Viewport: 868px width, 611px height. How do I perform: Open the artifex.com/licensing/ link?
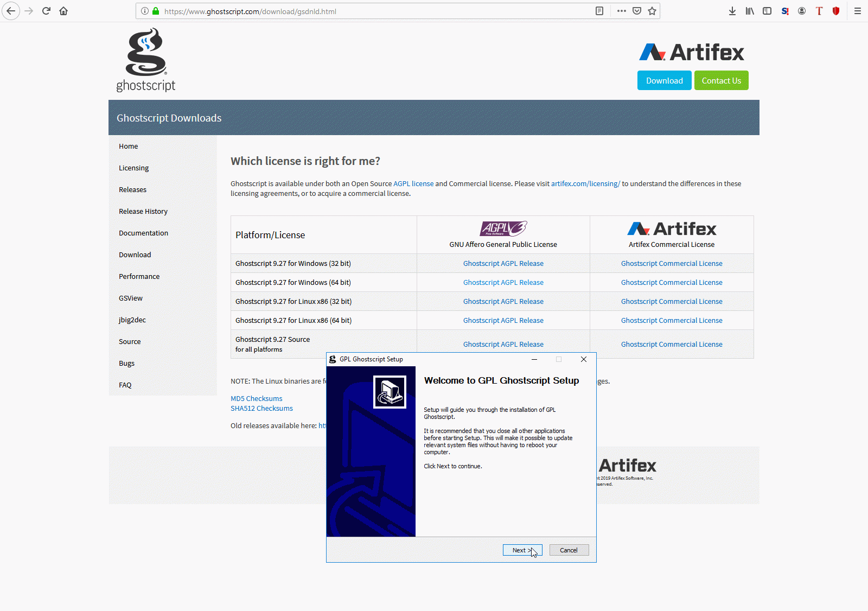[x=586, y=183]
